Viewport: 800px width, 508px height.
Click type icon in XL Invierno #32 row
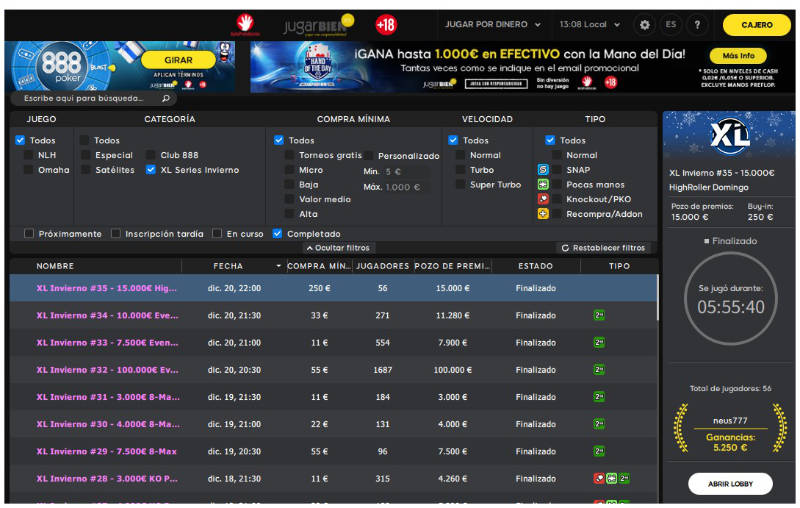pyautogui.click(x=599, y=370)
